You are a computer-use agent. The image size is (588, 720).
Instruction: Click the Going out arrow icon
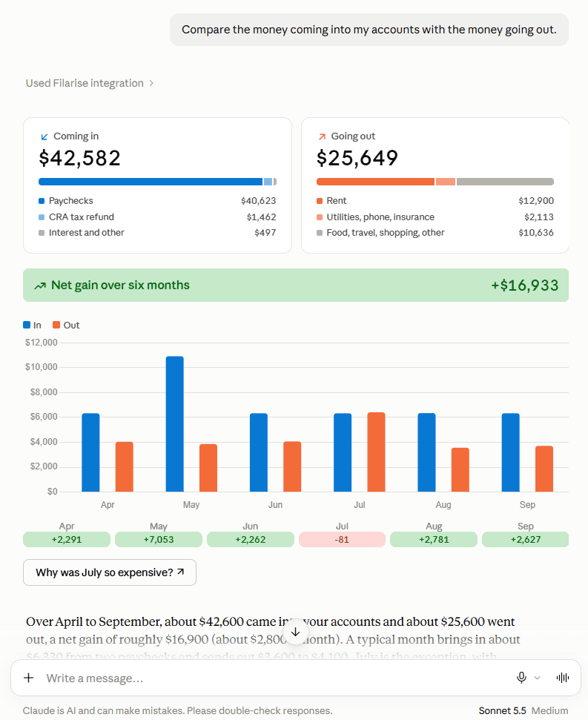[x=323, y=137]
